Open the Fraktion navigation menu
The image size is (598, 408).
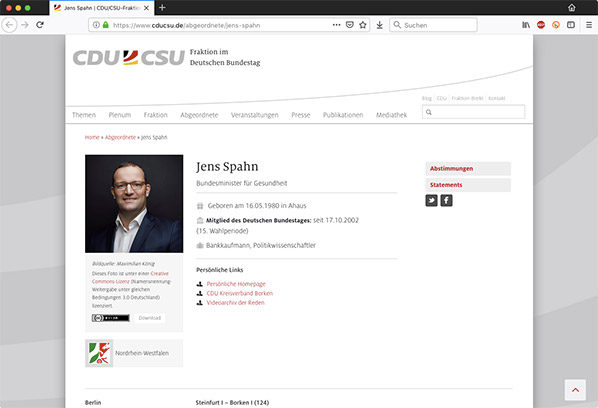click(156, 115)
